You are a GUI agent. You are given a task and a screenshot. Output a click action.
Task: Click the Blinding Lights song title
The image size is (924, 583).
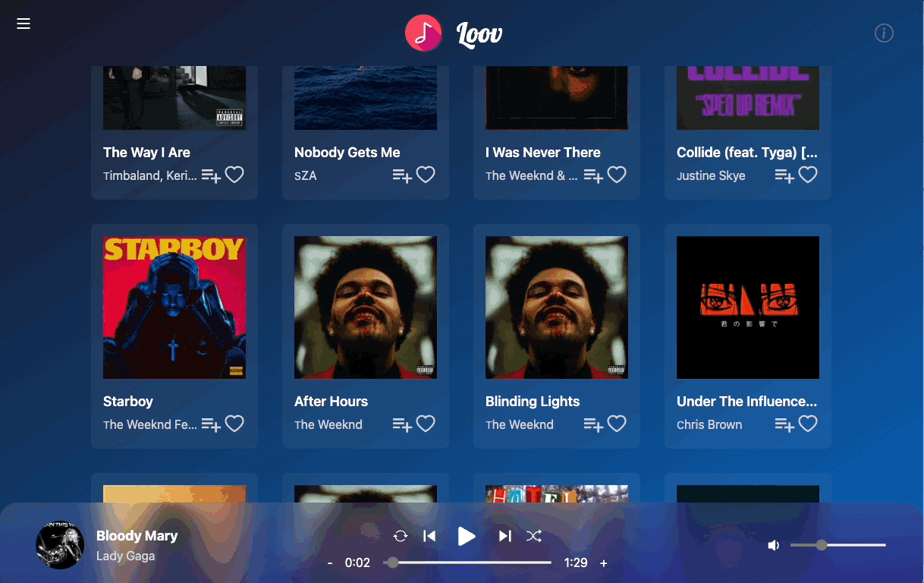(x=533, y=402)
